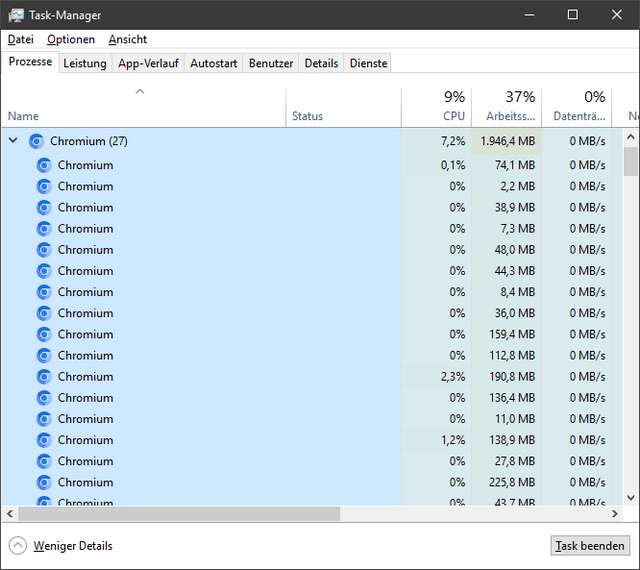Click the horizontal scrollbar thumb

(179, 514)
